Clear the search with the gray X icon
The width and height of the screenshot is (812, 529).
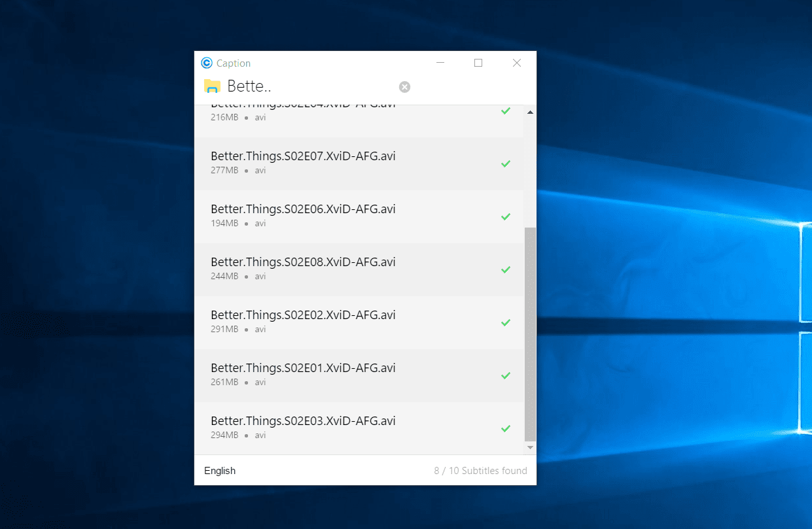[x=404, y=87]
